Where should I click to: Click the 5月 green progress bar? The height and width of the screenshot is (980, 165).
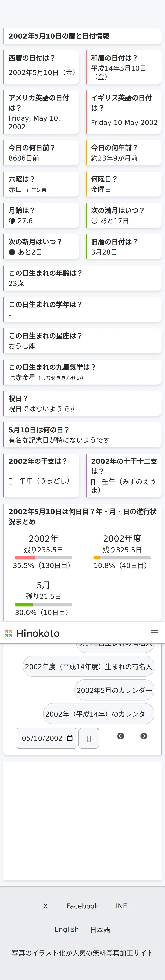(x=43, y=604)
